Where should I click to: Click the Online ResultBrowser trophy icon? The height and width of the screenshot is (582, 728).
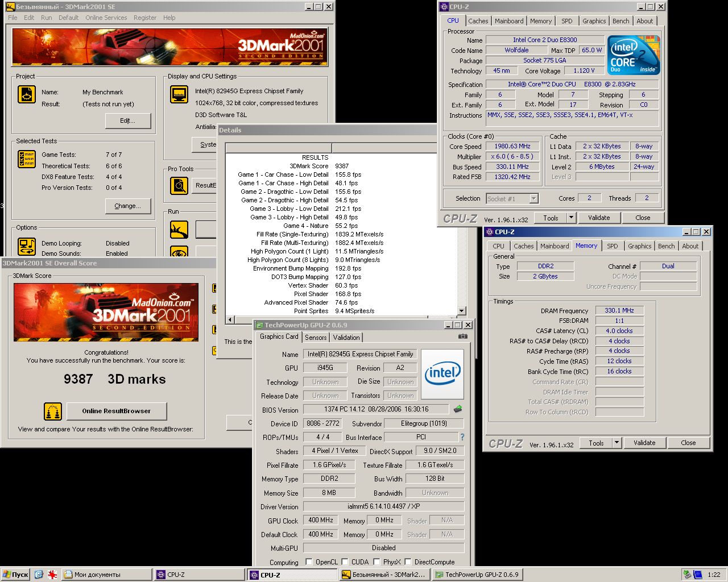click(52, 411)
